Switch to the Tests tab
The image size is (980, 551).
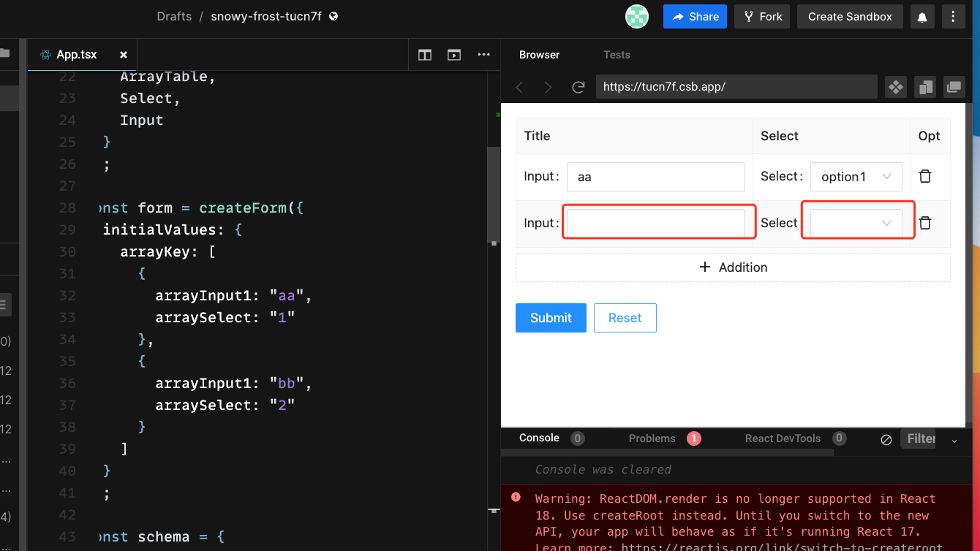coord(617,54)
